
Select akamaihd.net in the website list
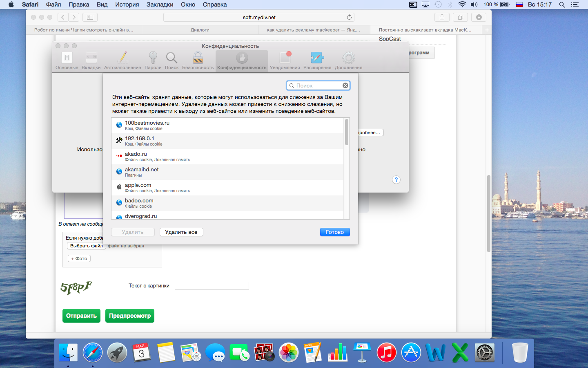pyautogui.click(x=227, y=172)
